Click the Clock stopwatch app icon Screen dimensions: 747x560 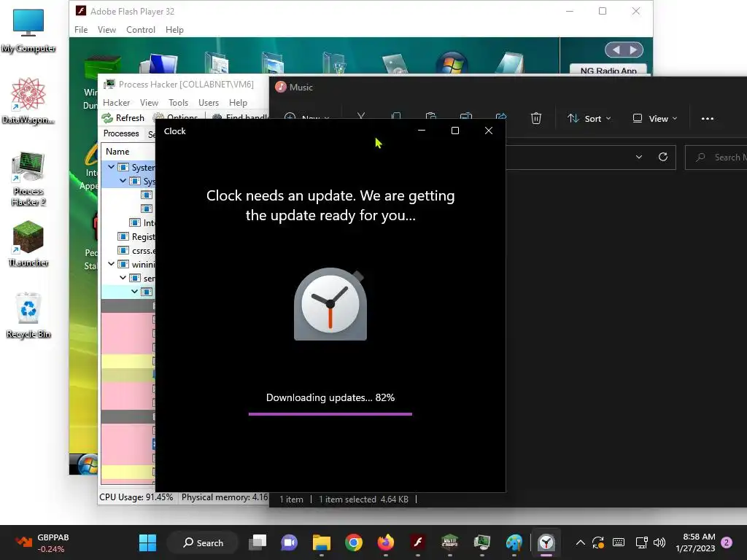330,304
